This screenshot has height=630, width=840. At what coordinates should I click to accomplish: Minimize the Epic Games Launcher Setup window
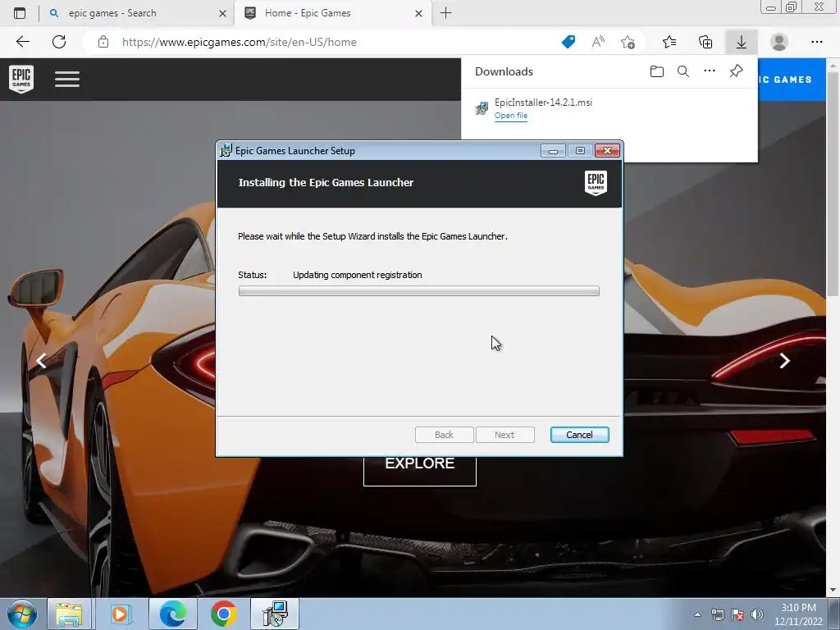coord(553,151)
